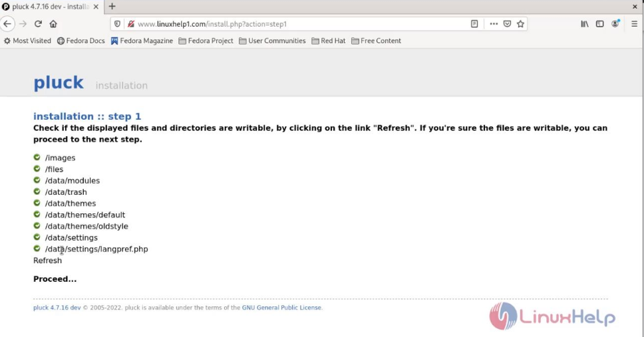Click the /data/modules text
The image size is (644, 337).
click(73, 181)
